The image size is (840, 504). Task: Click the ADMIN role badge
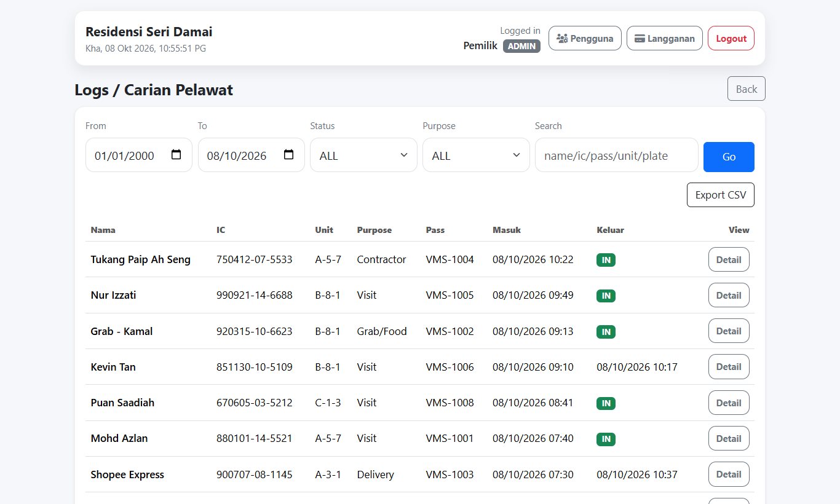click(x=521, y=46)
